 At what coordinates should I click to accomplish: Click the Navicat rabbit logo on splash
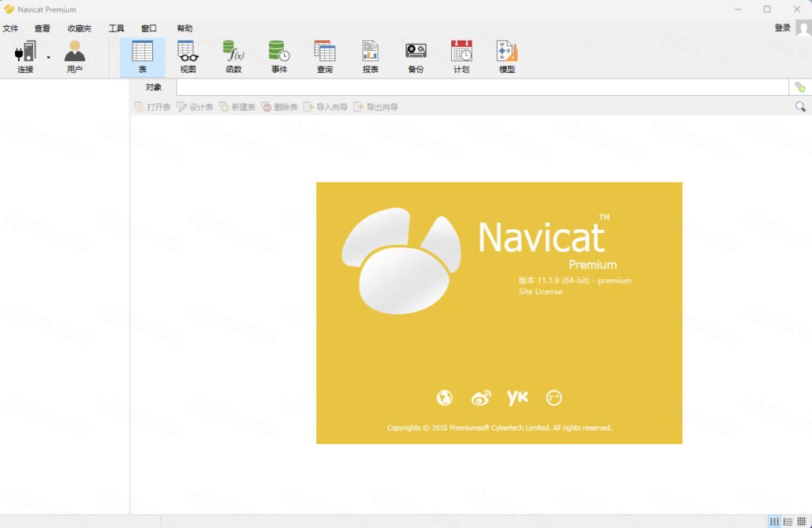(401, 260)
